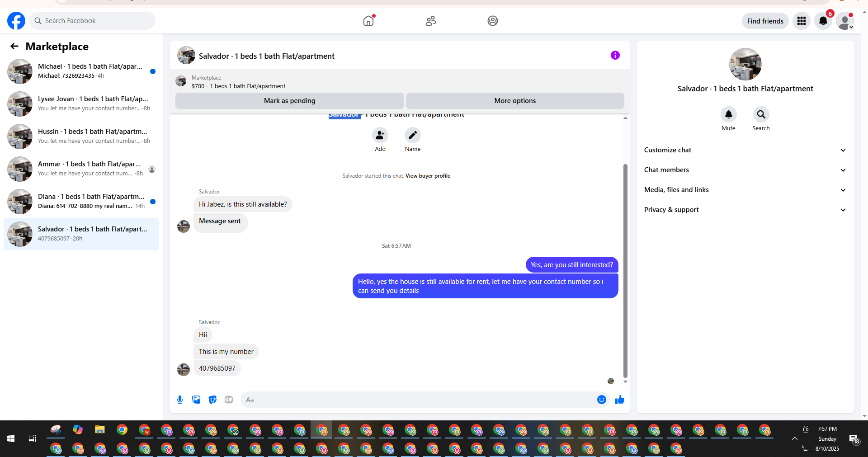Click the Add people icon

pyautogui.click(x=380, y=135)
